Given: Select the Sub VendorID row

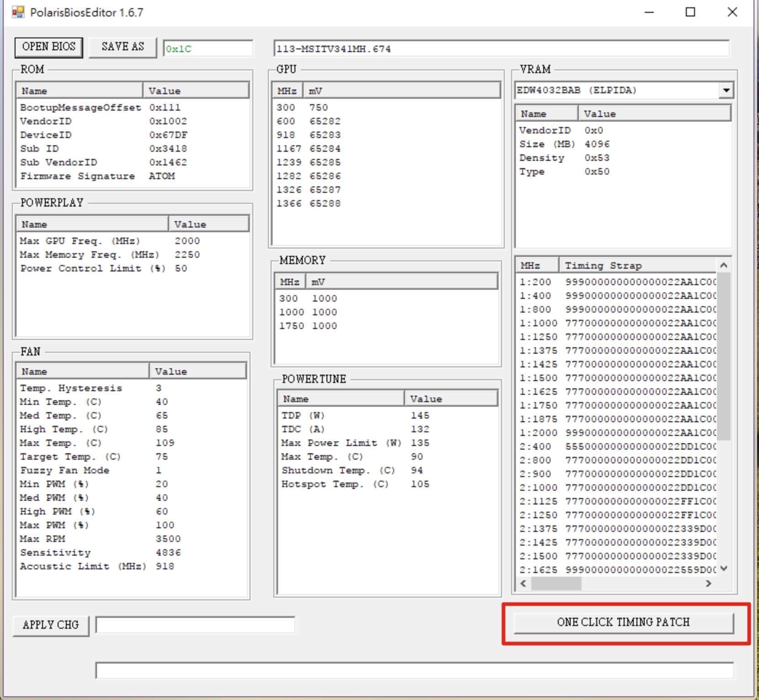Looking at the screenshot, I should coord(133,163).
